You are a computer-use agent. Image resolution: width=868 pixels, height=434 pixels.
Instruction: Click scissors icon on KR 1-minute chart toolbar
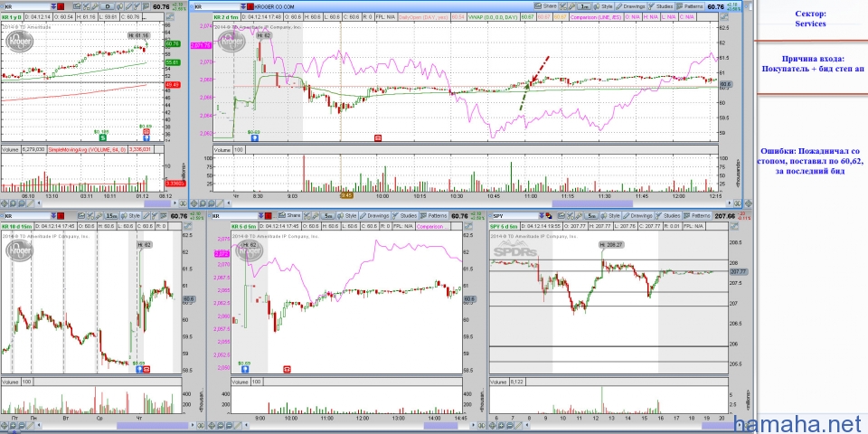tap(563, 6)
